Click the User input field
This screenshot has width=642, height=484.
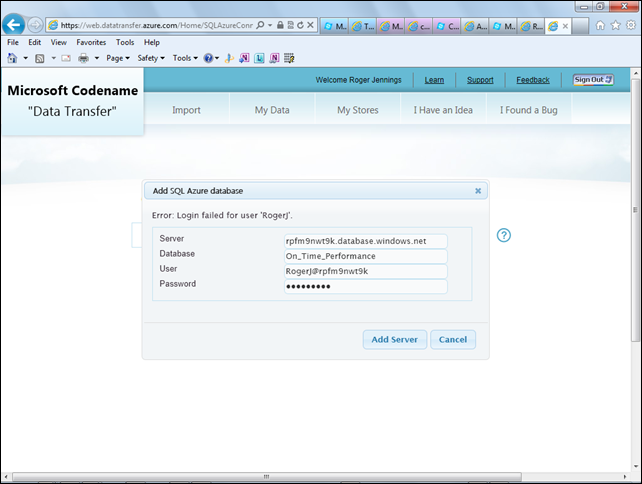point(366,271)
